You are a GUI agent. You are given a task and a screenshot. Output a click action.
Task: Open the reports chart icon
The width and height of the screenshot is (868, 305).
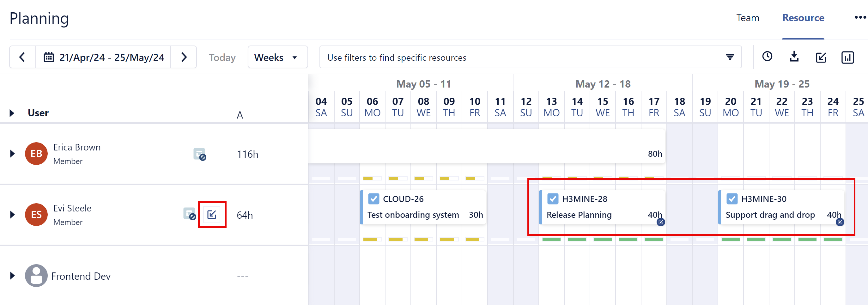click(x=848, y=57)
